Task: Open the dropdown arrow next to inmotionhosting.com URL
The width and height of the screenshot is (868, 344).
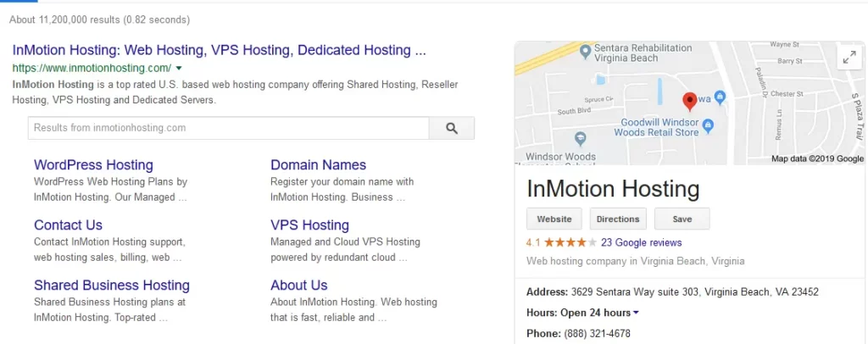Action: pyautogui.click(x=178, y=69)
